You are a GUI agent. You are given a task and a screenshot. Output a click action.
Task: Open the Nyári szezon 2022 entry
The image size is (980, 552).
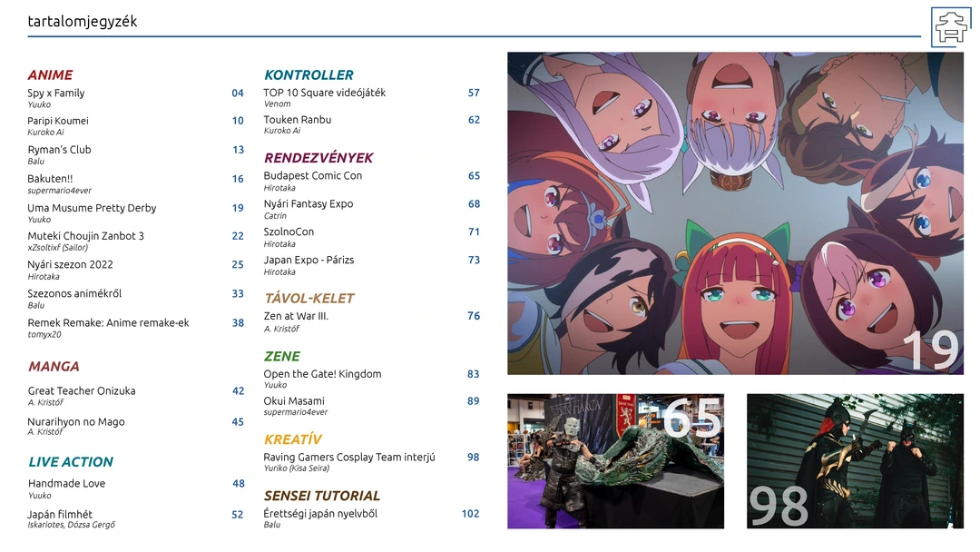click(x=70, y=265)
